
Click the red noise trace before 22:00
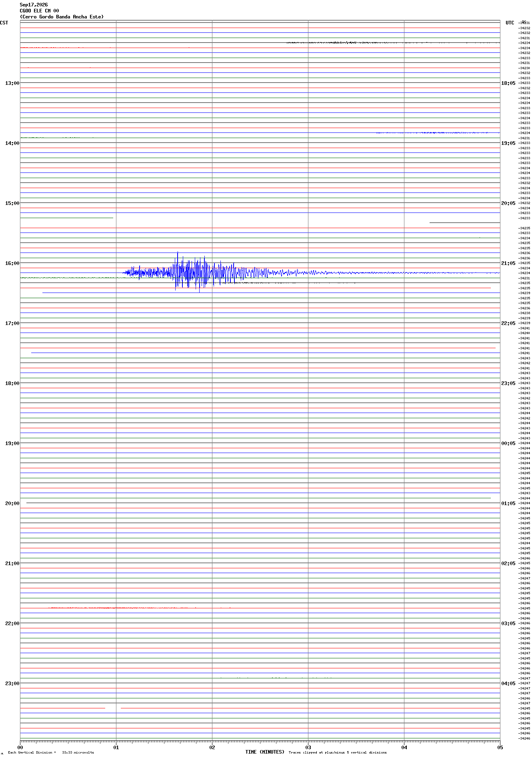coord(139,608)
